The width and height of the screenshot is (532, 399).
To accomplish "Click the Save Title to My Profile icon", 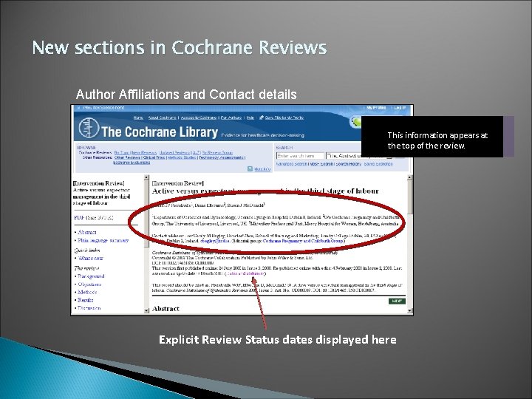I will click(x=262, y=117).
